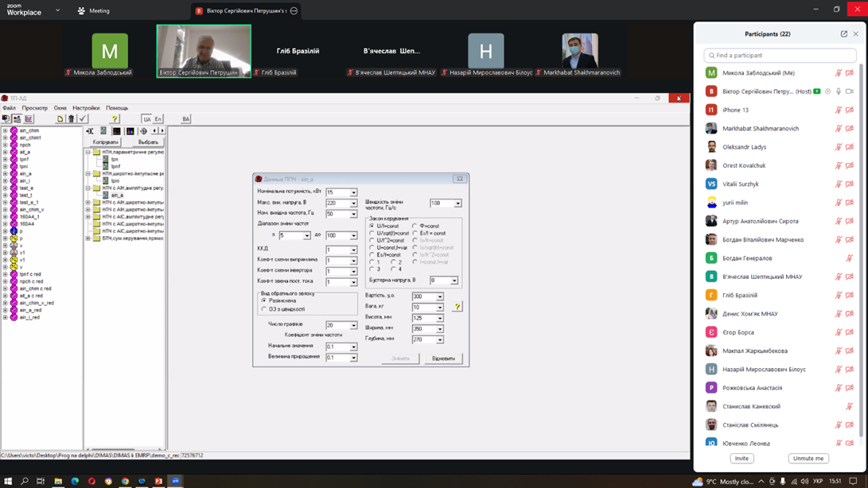Click the red curve plot icon in middle panel
Viewport: 868px width, 488px height.
tap(116, 131)
